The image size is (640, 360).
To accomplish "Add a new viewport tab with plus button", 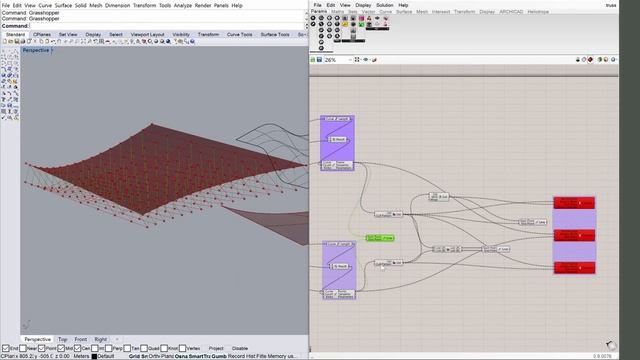I will [x=117, y=339].
